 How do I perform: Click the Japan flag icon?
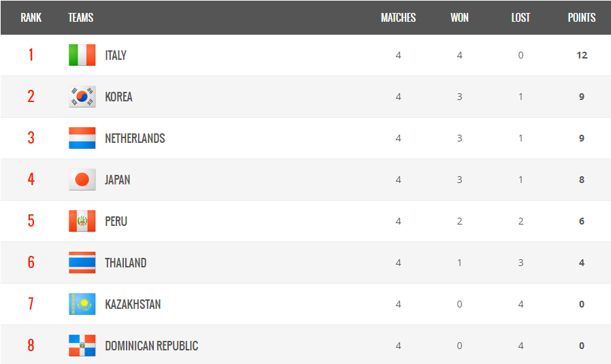point(82,180)
